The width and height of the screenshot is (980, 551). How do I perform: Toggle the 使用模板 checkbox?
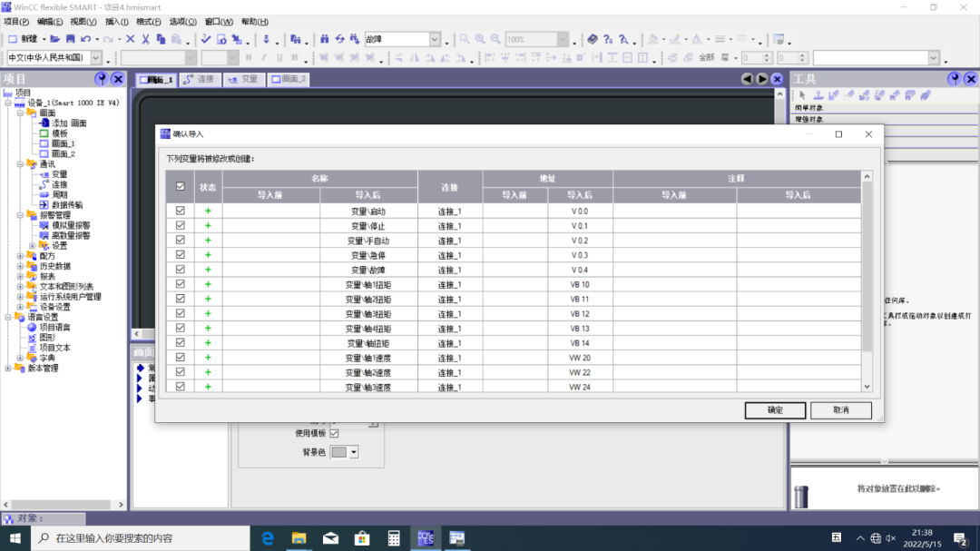click(334, 433)
